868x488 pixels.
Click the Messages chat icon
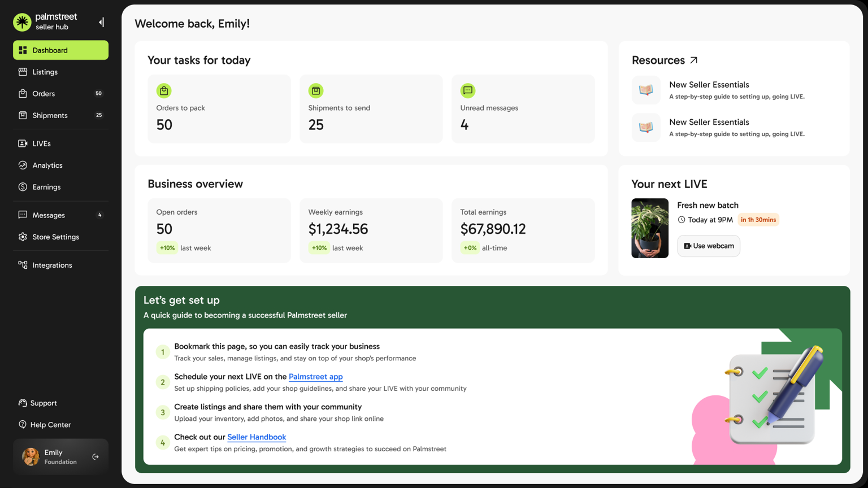pos(23,215)
